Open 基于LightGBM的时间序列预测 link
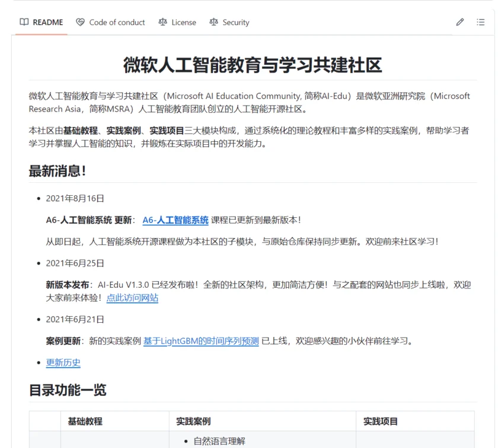Viewport: 498px width, 448px height. pyautogui.click(x=201, y=341)
